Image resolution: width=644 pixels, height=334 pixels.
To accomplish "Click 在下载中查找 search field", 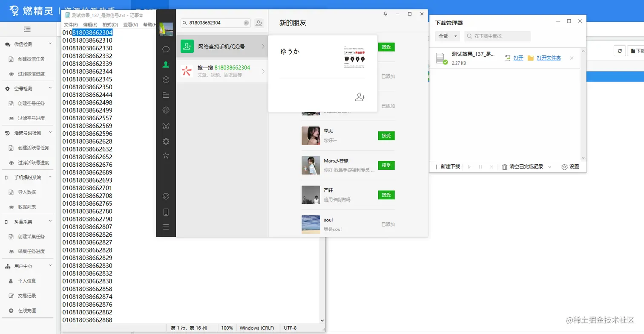I will (497, 36).
